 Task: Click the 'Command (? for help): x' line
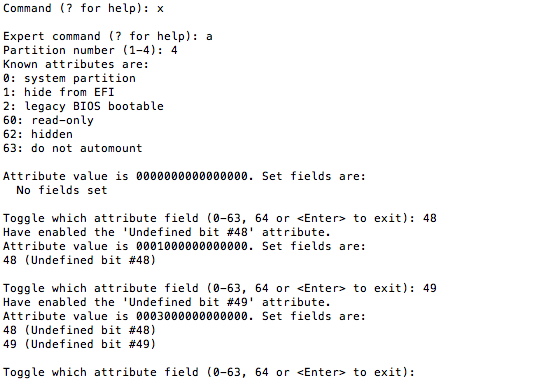[83, 9]
